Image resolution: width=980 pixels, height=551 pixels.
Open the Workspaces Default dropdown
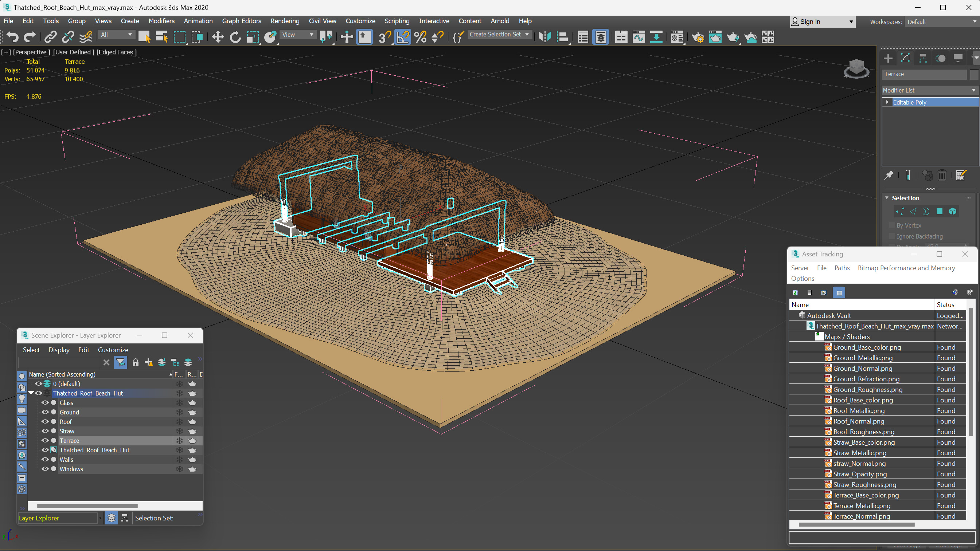(942, 22)
